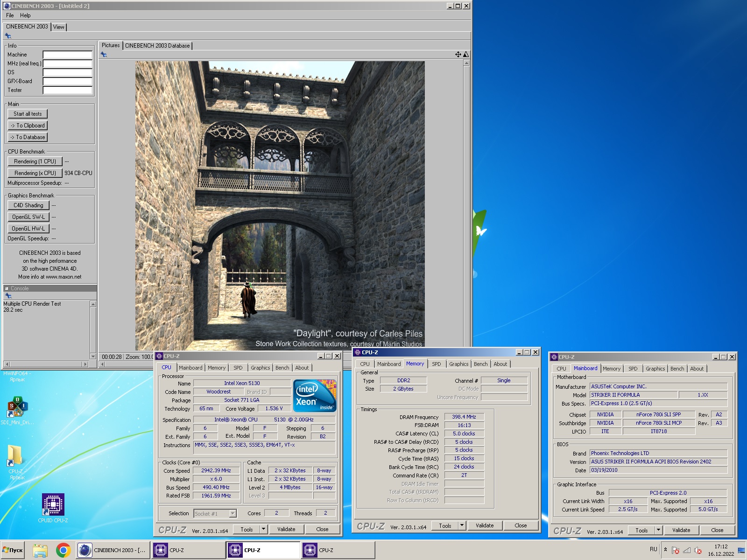This screenshot has width=747, height=560.
Task: Open the SDI_Mini_Dri desktop shortcut
Action: pyautogui.click(x=17, y=411)
